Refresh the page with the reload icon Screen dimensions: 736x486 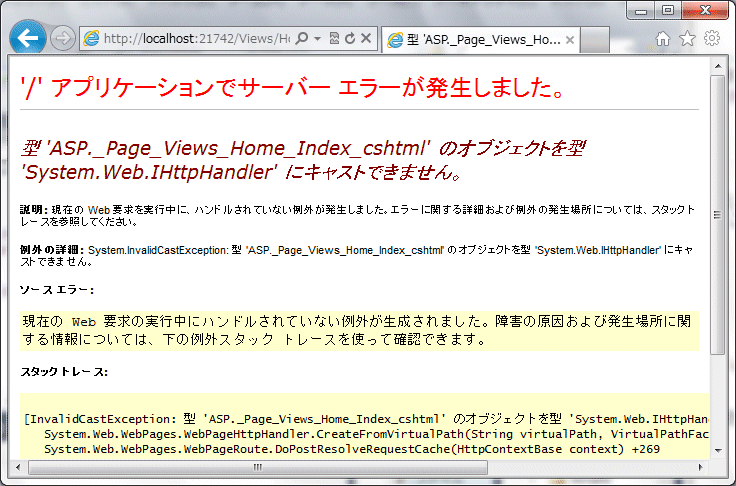click(x=349, y=39)
